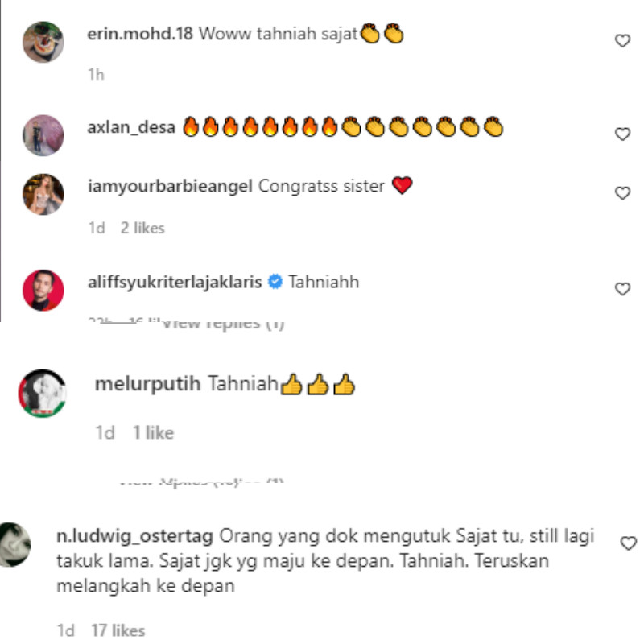Visit the axlan_desa username link
This screenshot has height=644, width=644.
[x=131, y=127]
